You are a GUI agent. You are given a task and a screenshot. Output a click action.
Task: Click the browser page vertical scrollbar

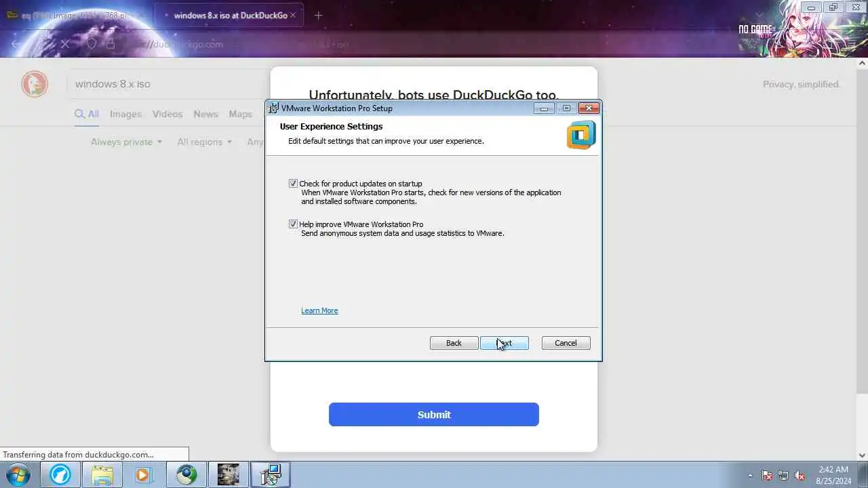[863, 230]
